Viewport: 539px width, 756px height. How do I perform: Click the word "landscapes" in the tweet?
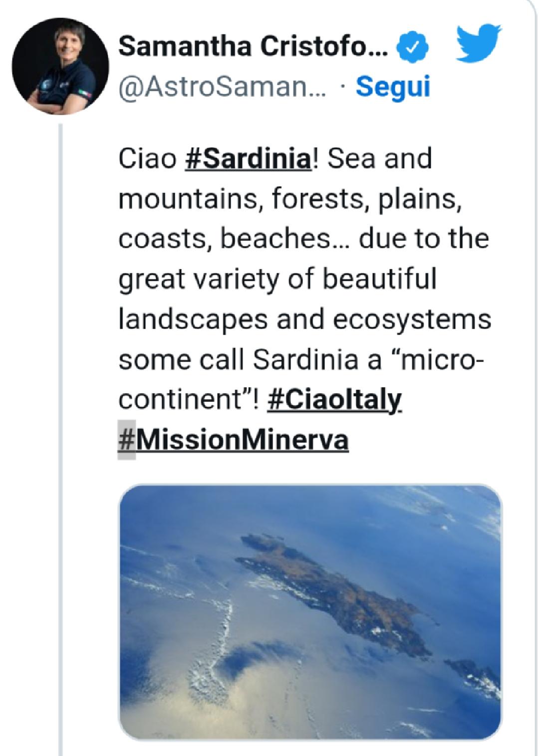[193, 320]
